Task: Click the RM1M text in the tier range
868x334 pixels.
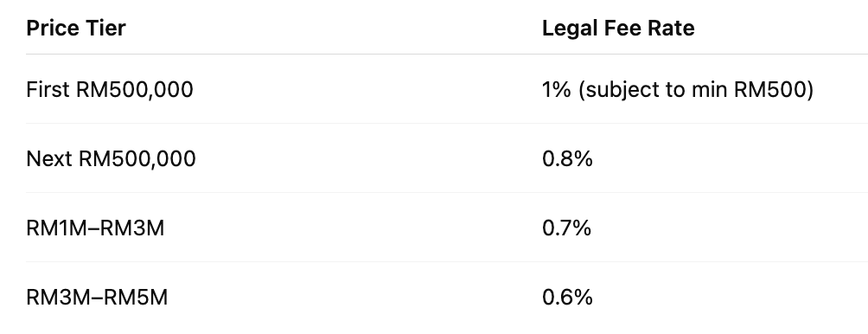Action: (x=57, y=228)
